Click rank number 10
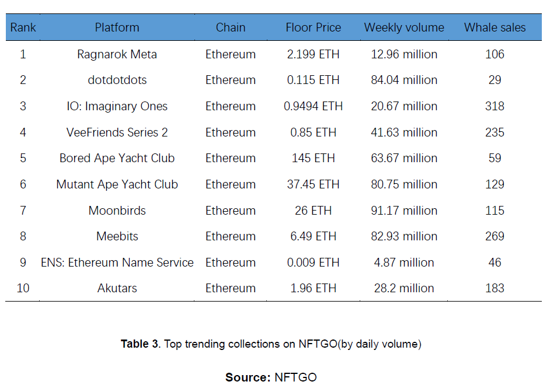 [23, 288]
